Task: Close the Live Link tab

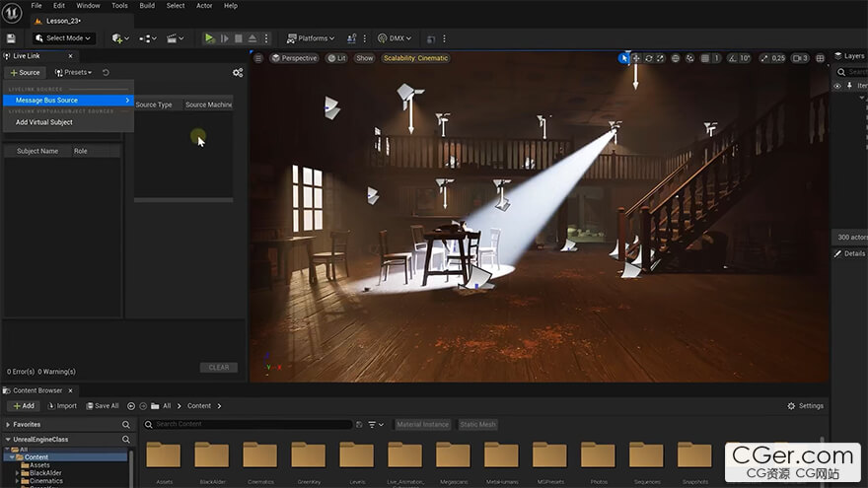Action: point(70,56)
